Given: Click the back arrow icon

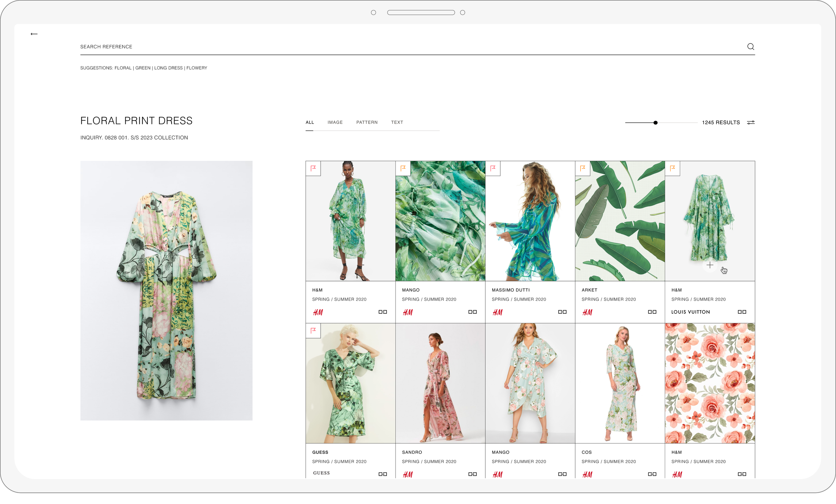Looking at the screenshot, I should [x=34, y=34].
